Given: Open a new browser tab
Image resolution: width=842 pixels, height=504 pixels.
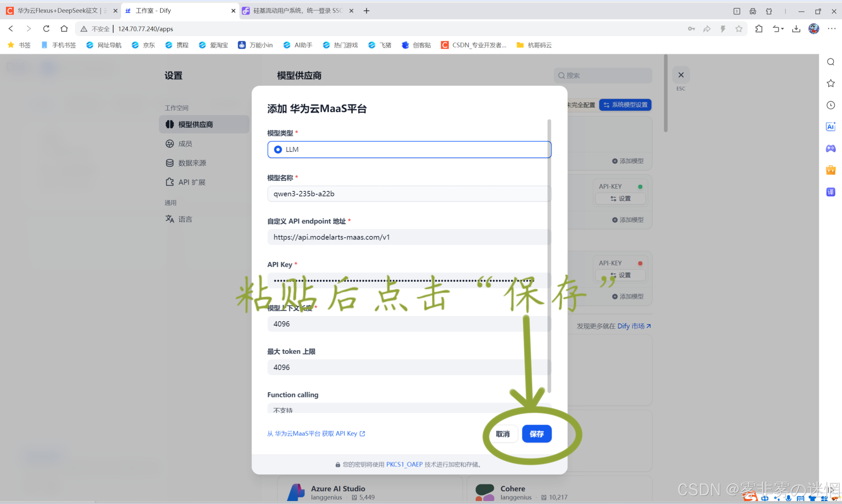Looking at the screenshot, I should point(366,11).
